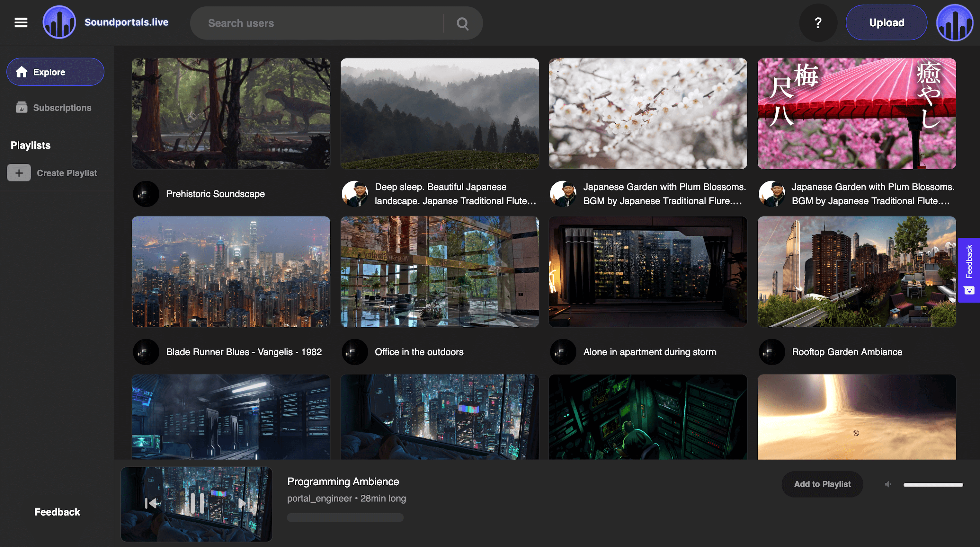The width and height of the screenshot is (980, 547).
Task: Open Prehistoric Soundscape uploader avatar
Action: (x=146, y=194)
